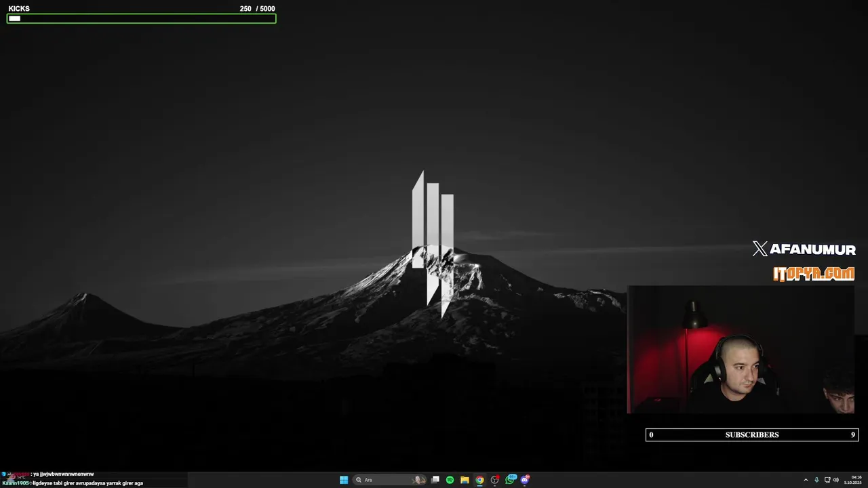
Task: Click the '250 / 5000' kicks counter
Action: tap(257, 9)
